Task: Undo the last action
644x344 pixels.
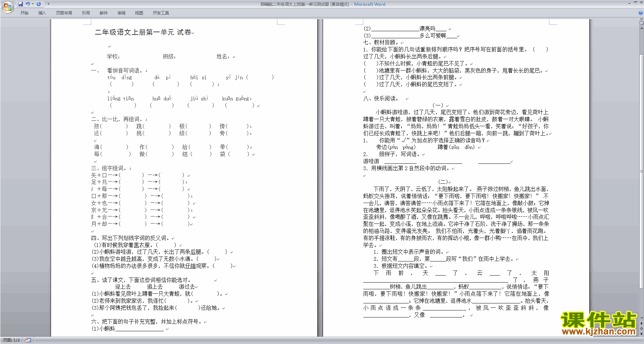Action: 28,4
